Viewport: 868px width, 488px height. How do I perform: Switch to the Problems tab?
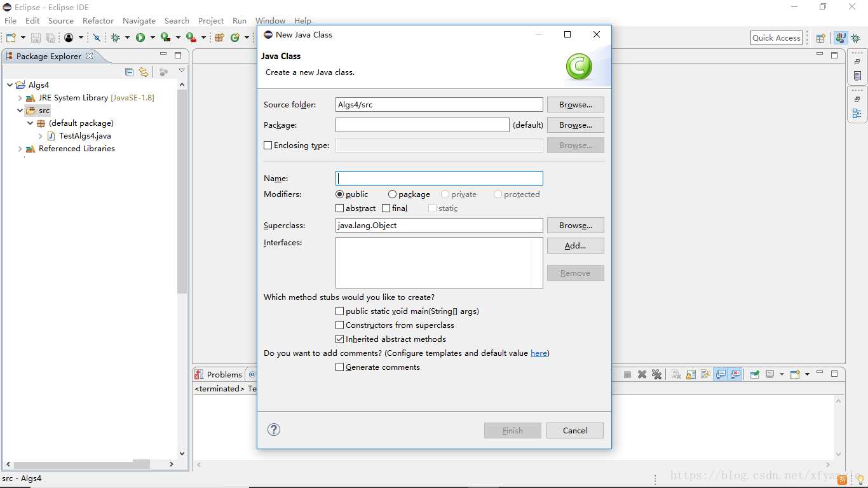click(x=219, y=374)
